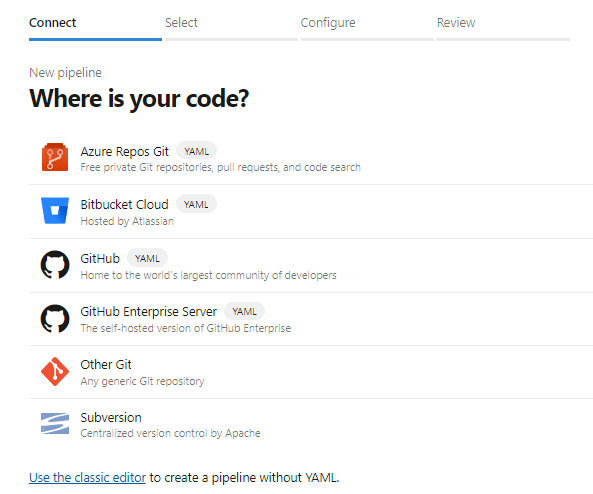Click the Azure Repos Git orange icon
The height and width of the screenshot is (494, 593).
[55, 157]
